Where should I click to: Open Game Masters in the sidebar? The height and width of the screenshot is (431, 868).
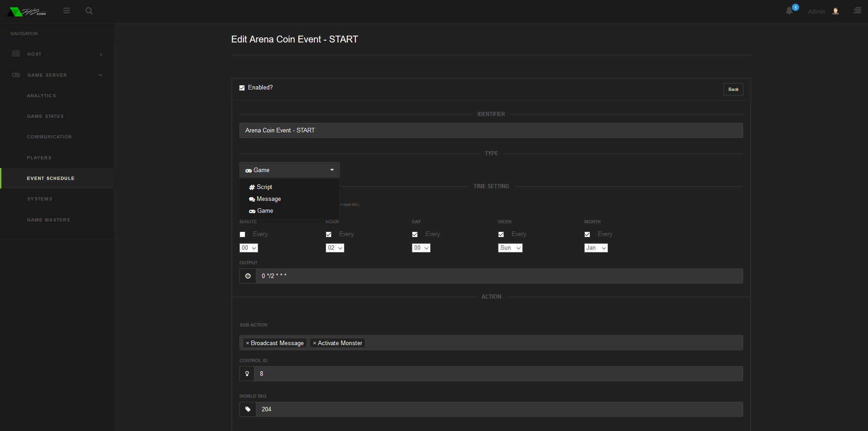click(x=48, y=220)
